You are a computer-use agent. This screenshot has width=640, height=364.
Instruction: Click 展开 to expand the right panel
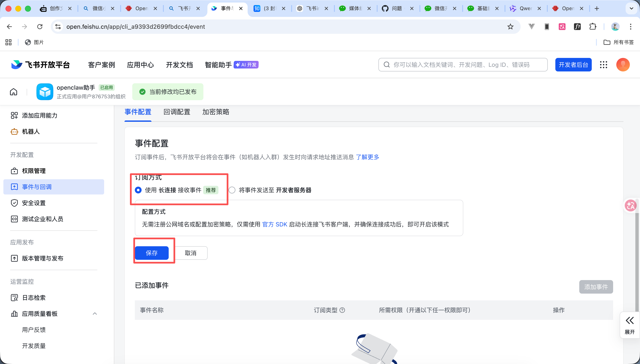click(x=630, y=325)
